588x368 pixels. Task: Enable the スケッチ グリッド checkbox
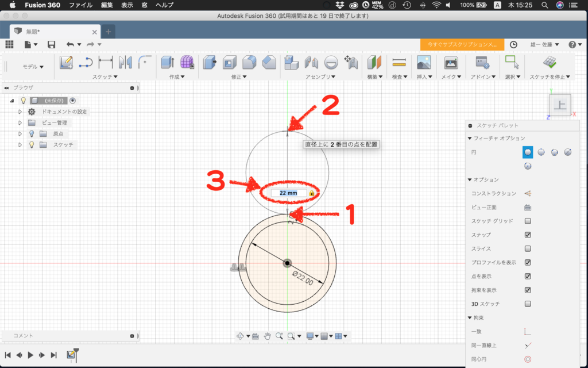tap(528, 221)
